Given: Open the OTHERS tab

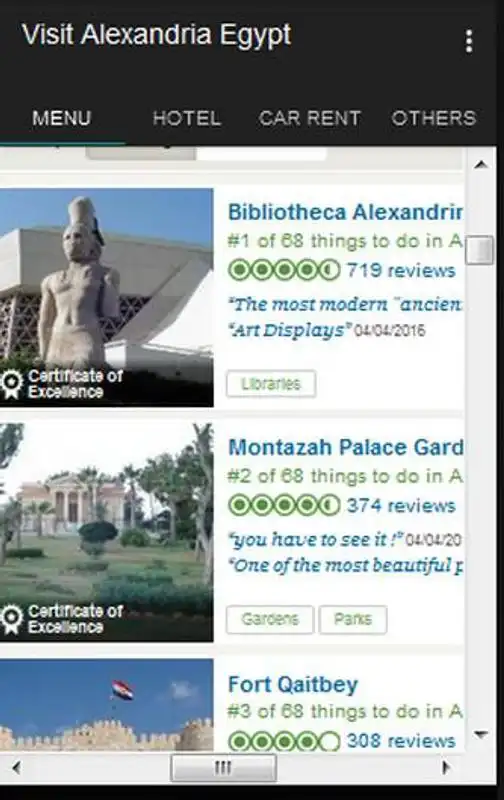Looking at the screenshot, I should click(x=434, y=118).
